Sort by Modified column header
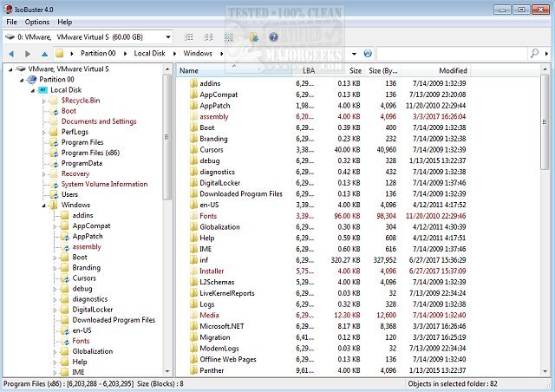 click(x=435, y=71)
